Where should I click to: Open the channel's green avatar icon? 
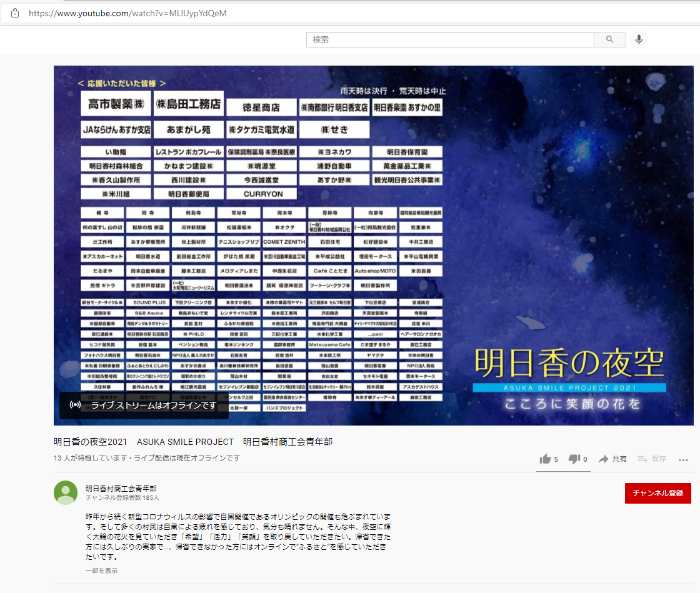(x=66, y=492)
